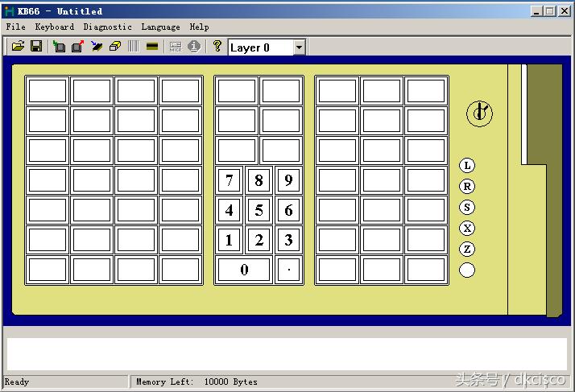Click the green-arrow read keyboard icon

click(x=59, y=46)
